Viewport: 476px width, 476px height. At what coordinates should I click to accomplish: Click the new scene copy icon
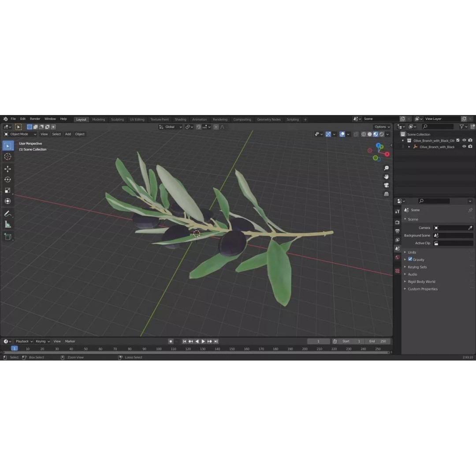click(403, 119)
